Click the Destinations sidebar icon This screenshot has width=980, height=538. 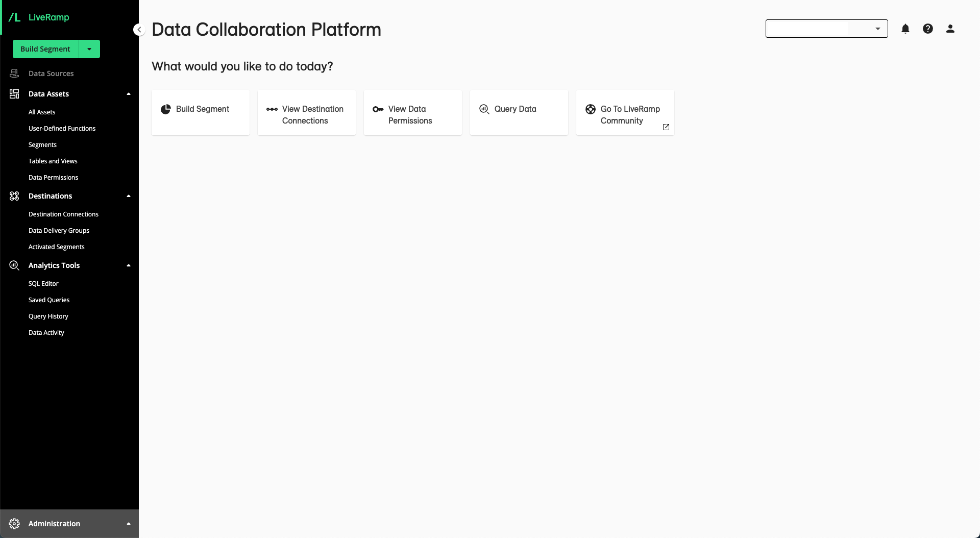(x=14, y=196)
